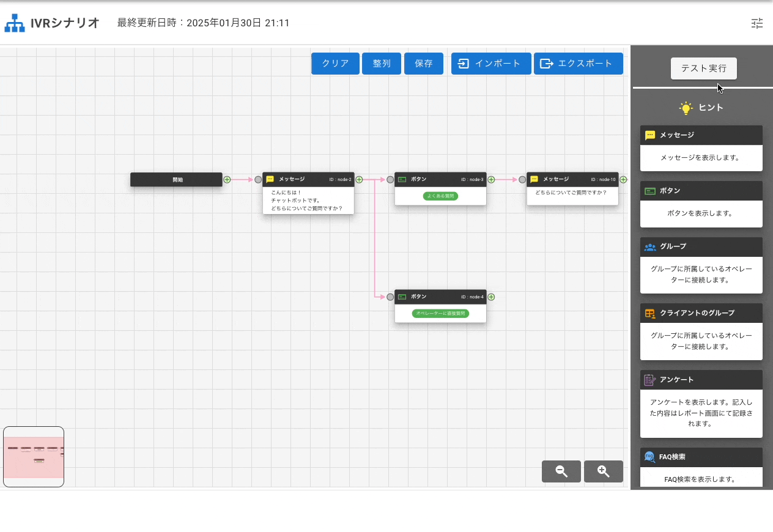
Task: Click the plus connector on node-4
Action: [x=491, y=297]
